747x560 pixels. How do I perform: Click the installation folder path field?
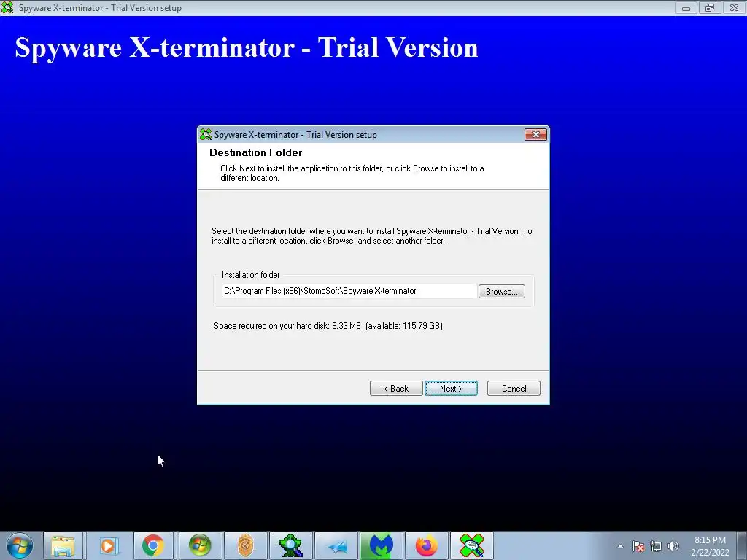[x=349, y=291]
